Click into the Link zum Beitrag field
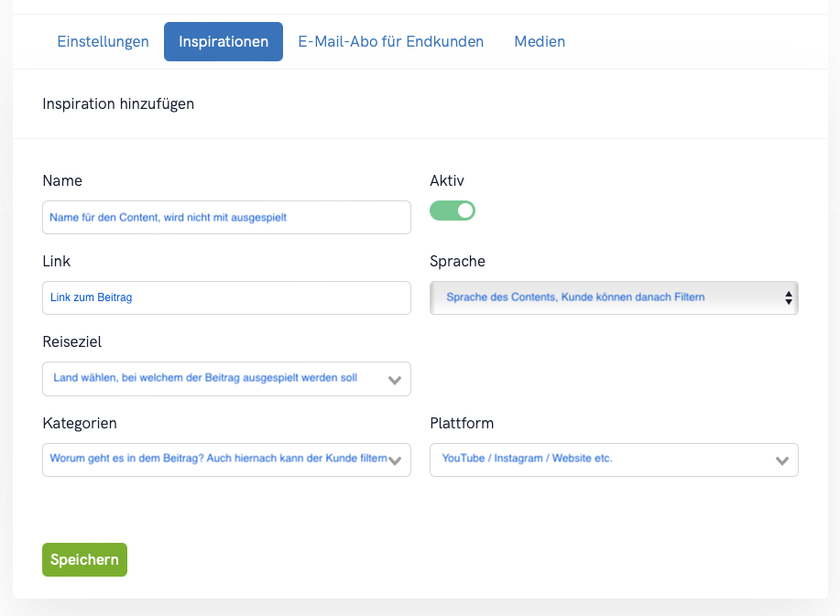Image resolution: width=840 pixels, height=616 pixels. [x=226, y=298]
